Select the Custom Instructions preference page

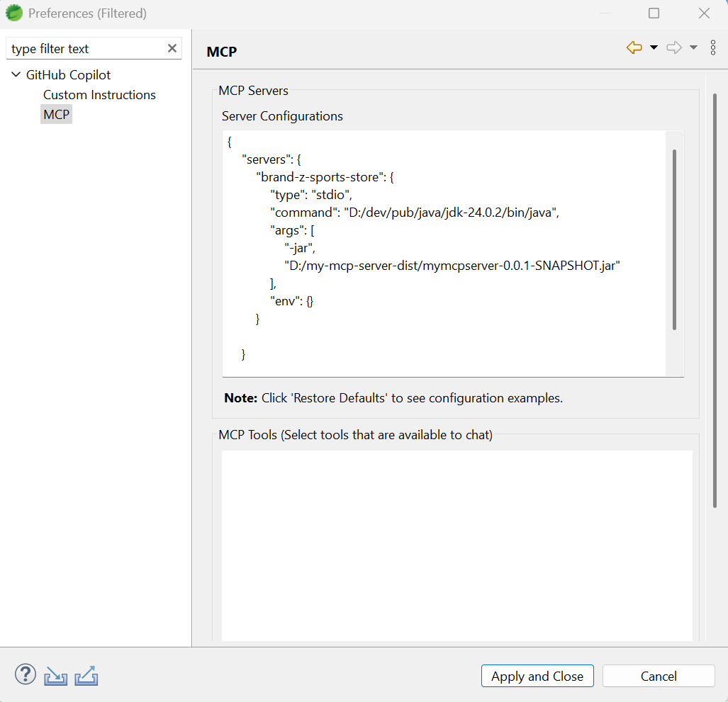[99, 94]
